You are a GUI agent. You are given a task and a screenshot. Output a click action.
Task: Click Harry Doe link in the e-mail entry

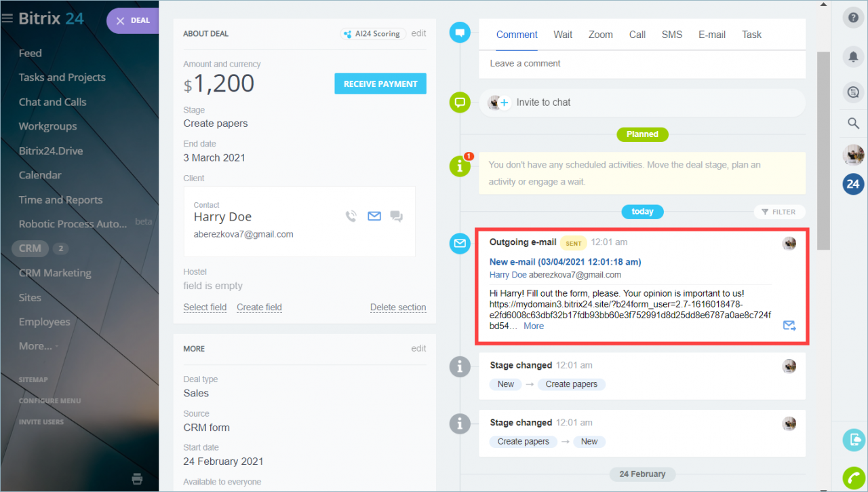[x=508, y=275]
